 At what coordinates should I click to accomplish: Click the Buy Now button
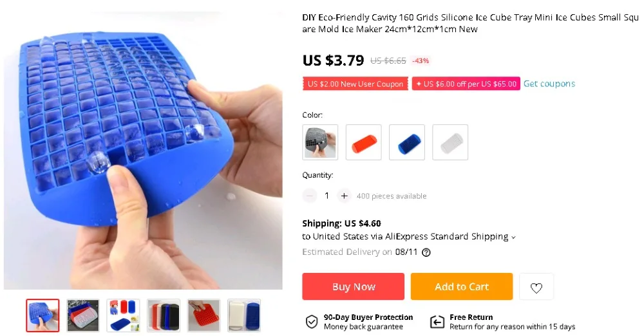[353, 286]
